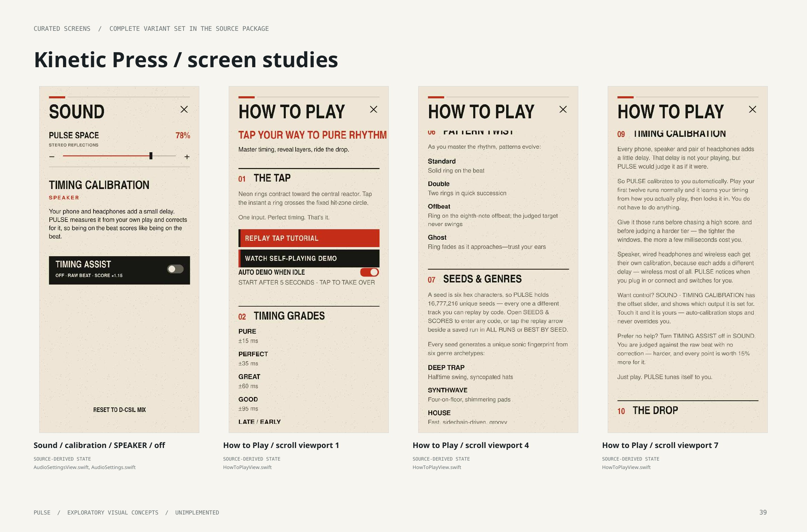
Task: Close the SOUND screen with the X icon
Action: tap(184, 110)
